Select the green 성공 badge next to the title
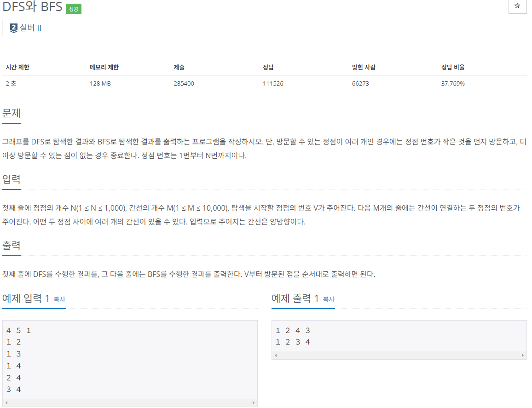Viewport: 532px width, 408px height. [x=74, y=8]
